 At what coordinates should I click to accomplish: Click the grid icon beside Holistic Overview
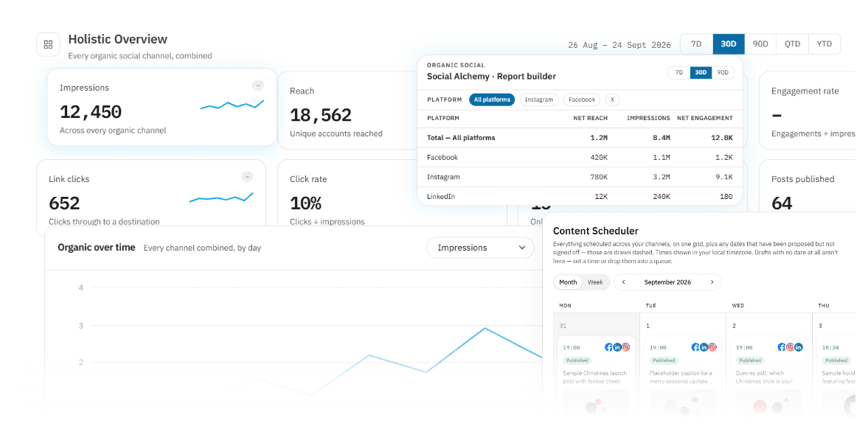pyautogui.click(x=48, y=45)
